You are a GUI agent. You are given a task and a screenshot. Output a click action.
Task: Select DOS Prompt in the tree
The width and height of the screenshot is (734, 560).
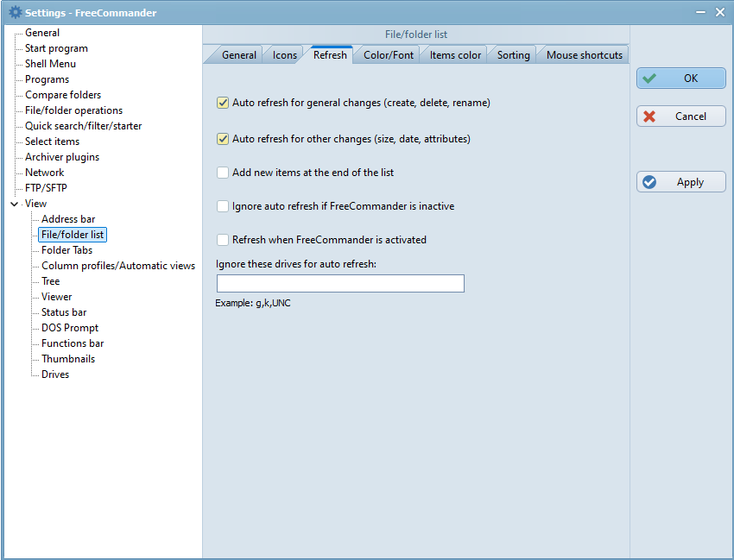pyautogui.click(x=70, y=328)
